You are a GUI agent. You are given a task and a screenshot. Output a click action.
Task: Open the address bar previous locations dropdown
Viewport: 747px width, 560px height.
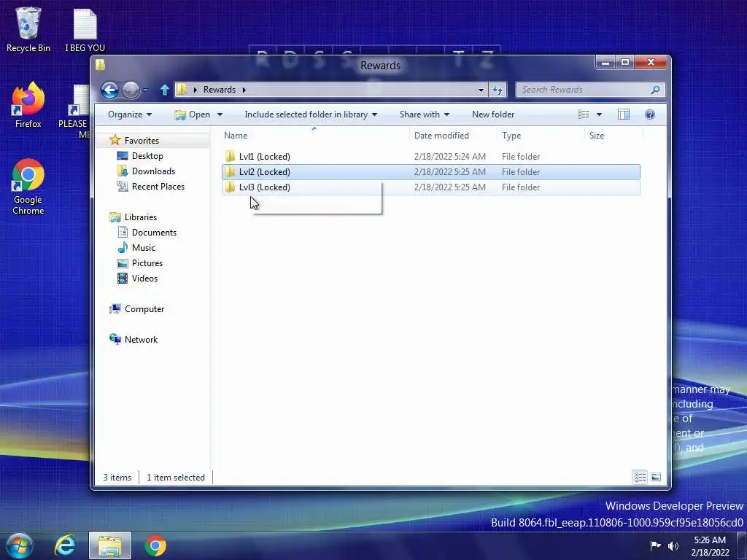[481, 90]
